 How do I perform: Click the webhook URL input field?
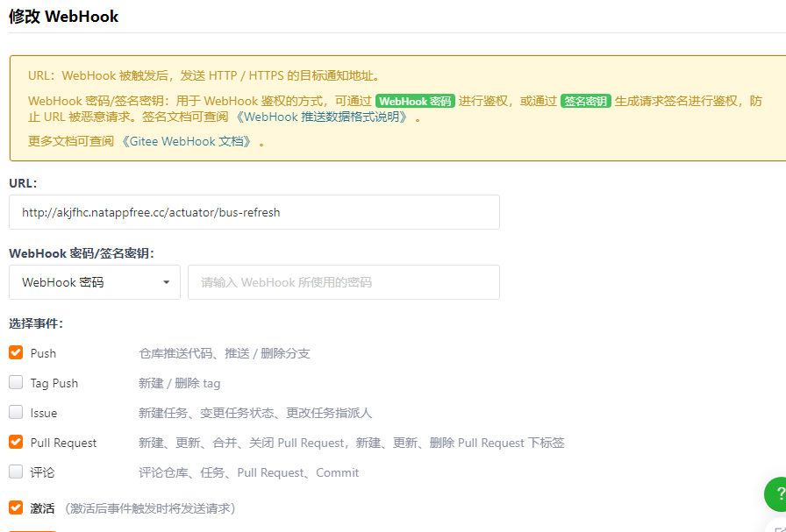(x=254, y=212)
